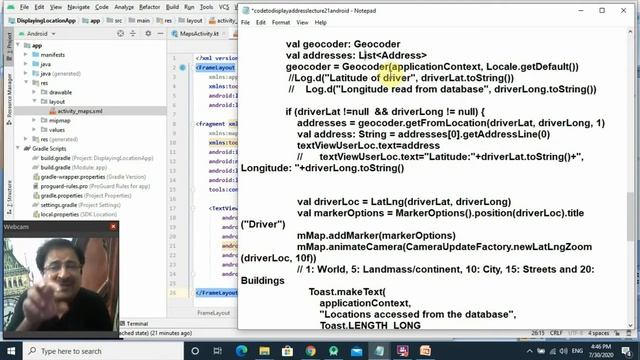Open the Notepad View menu
The width and height of the screenshot is (640, 360).
(302, 22)
